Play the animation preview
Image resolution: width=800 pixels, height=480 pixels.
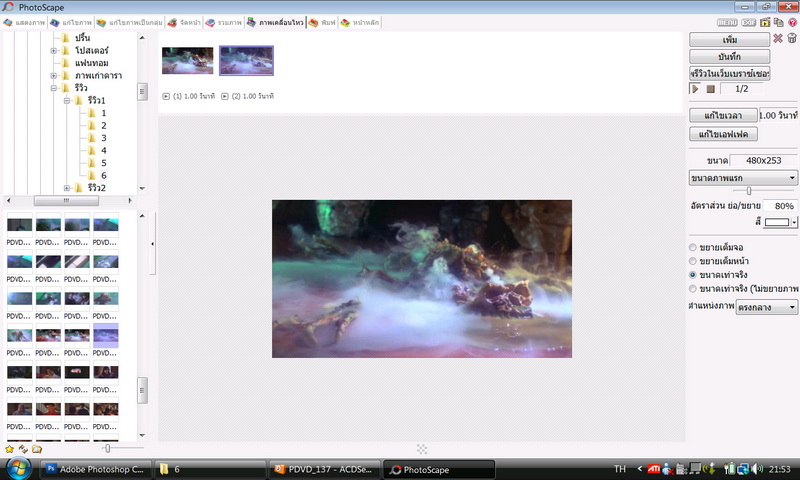695,89
